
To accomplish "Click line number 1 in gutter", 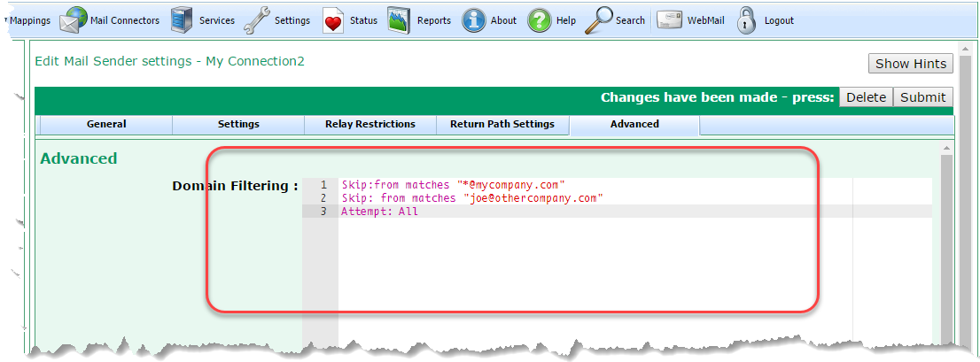I will 323,185.
